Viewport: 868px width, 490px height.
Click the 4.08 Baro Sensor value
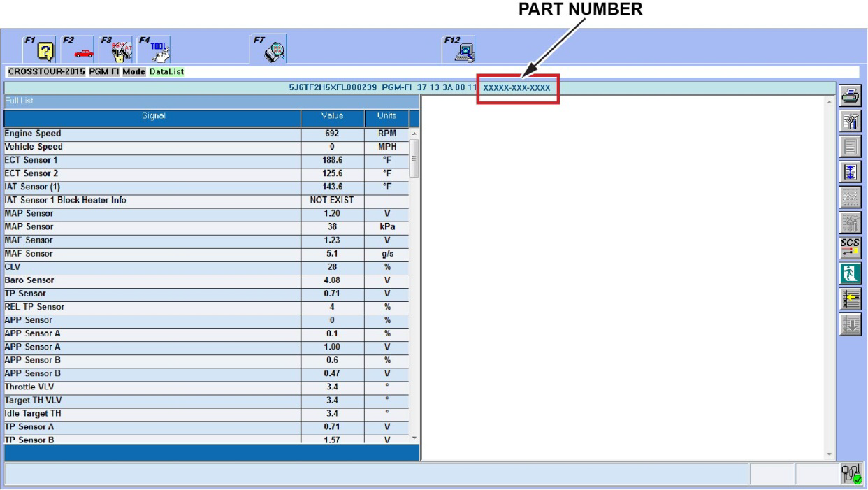333,280
